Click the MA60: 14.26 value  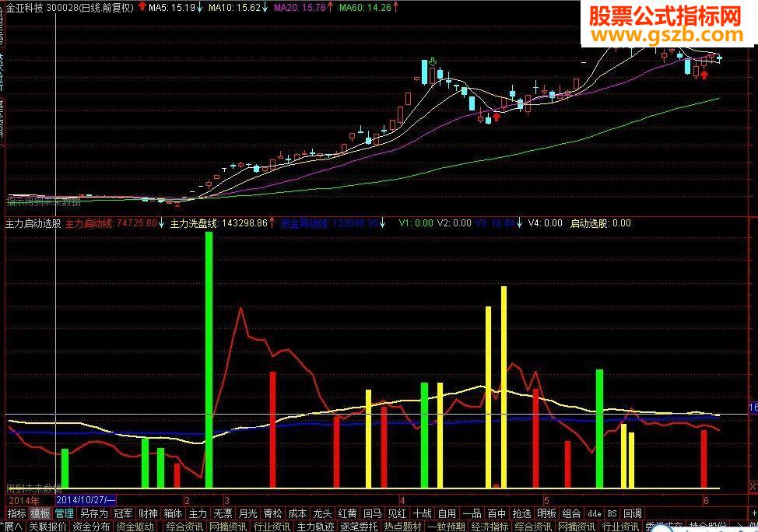[365, 7]
